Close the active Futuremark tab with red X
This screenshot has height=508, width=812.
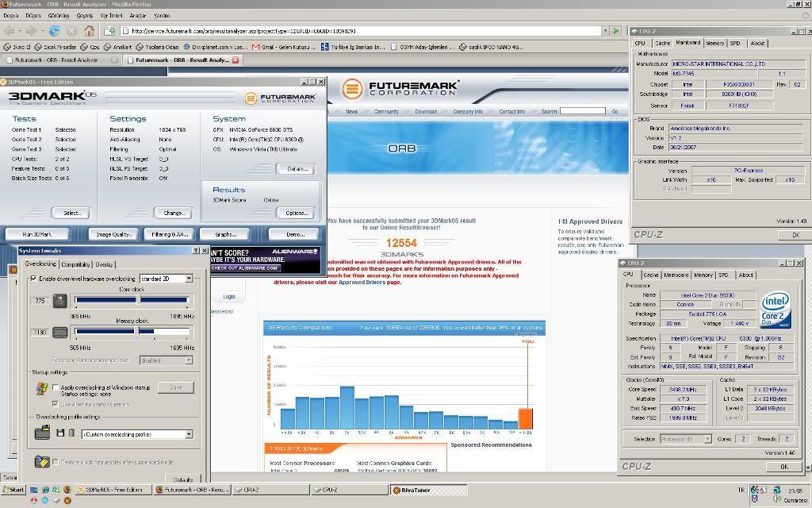pyautogui.click(x=236, y=60)
